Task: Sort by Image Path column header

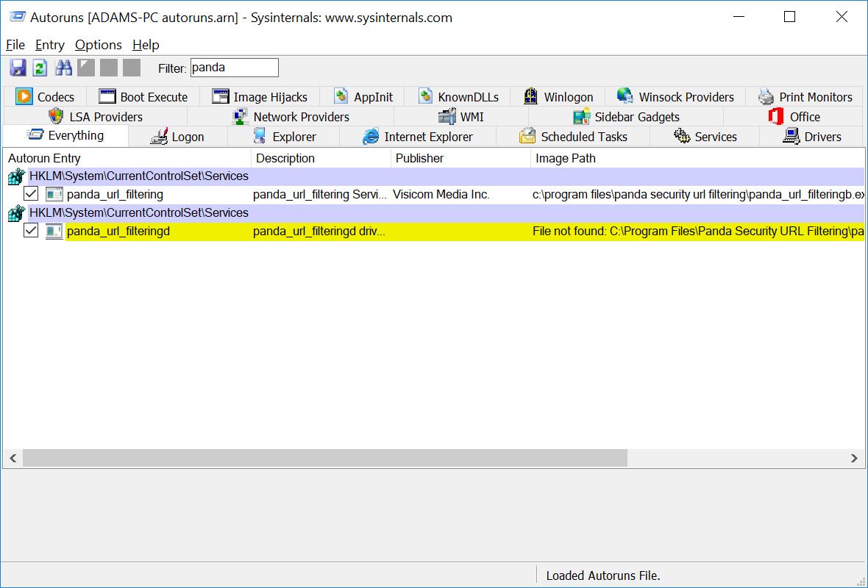Action: point(697,158)
